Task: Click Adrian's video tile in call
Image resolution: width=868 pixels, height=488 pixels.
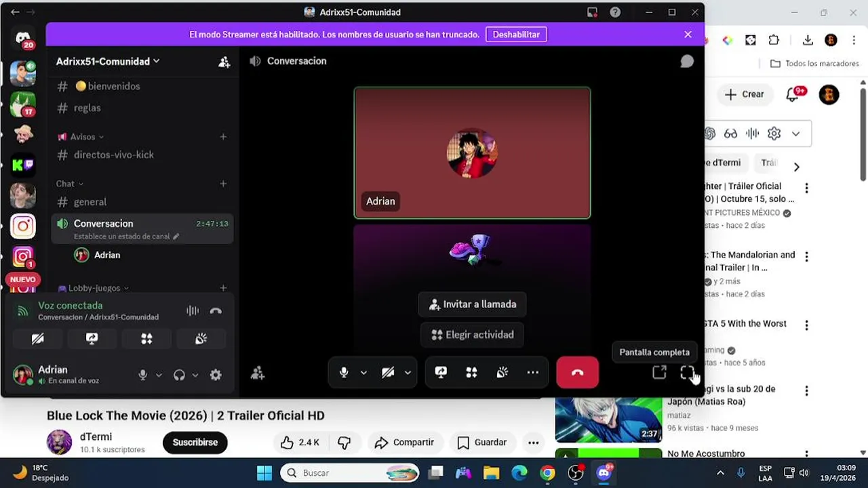Action: coord(472,152)
